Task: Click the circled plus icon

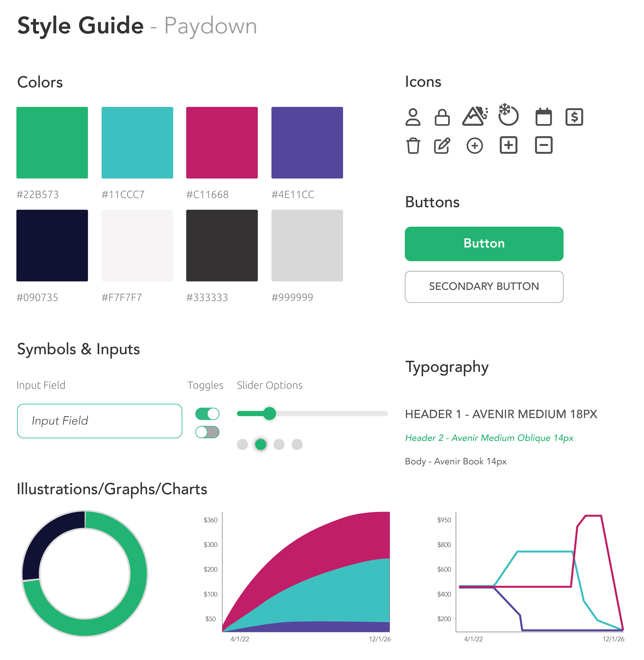Action: (x=475, y=146)
